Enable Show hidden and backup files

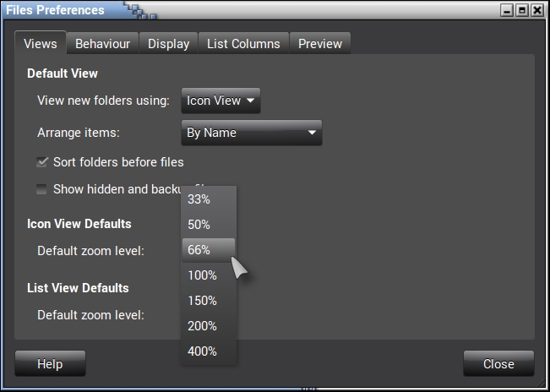[41, 189]
